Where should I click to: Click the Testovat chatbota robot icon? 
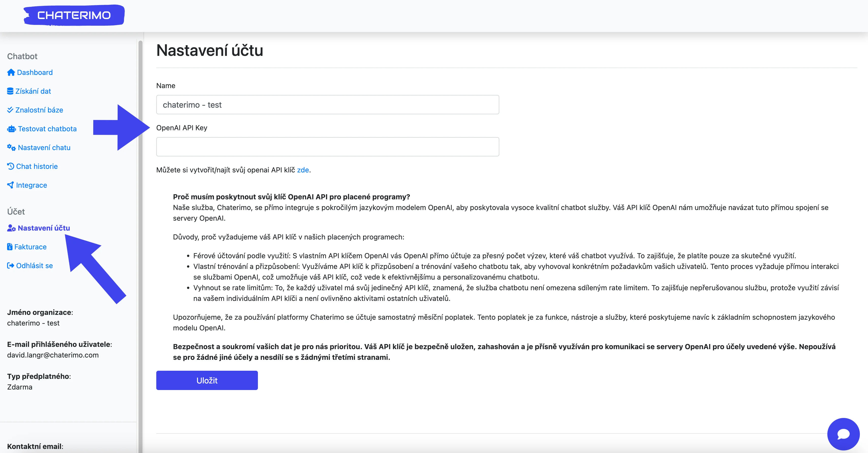point(11,129)
